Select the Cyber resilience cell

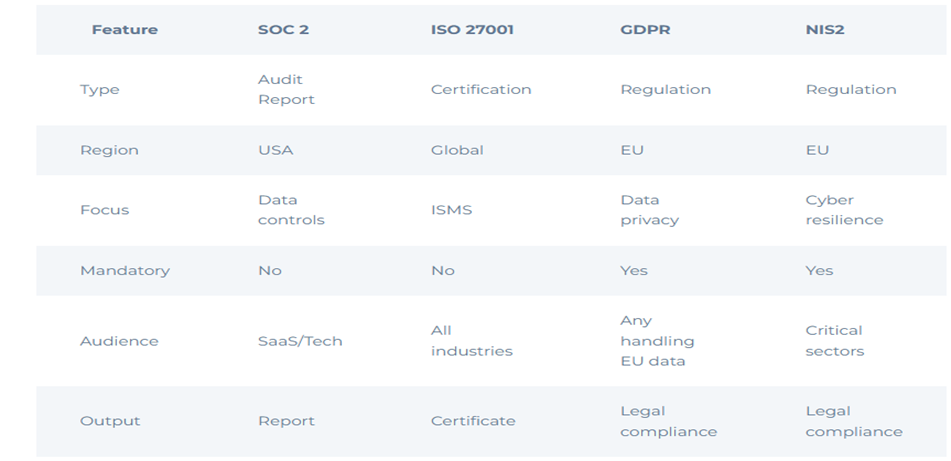point(844,210)
